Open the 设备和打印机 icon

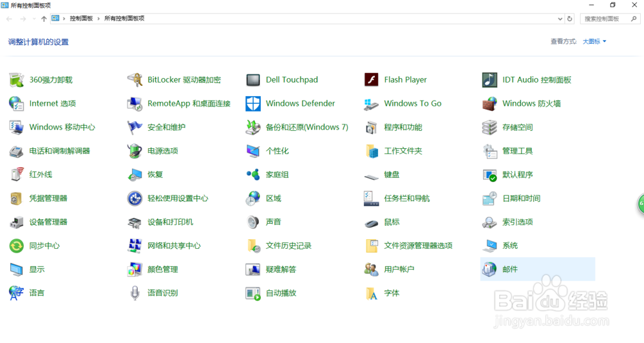pos(135,222)
